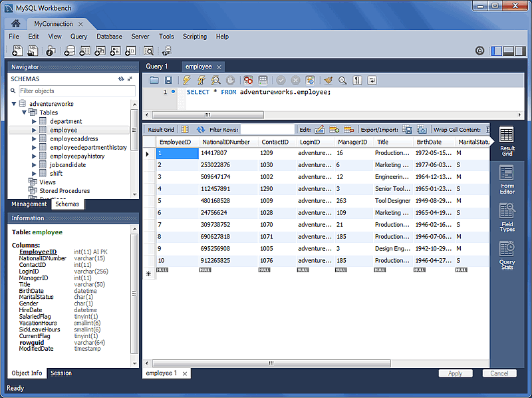The image size is (532, 398).
Task: Click the Filter Rows input field
Action: pyautogui.click(x=267, y=130)
